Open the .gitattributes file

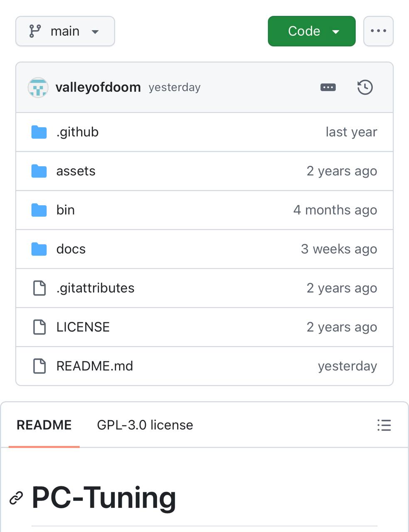[x=96, y=288]
